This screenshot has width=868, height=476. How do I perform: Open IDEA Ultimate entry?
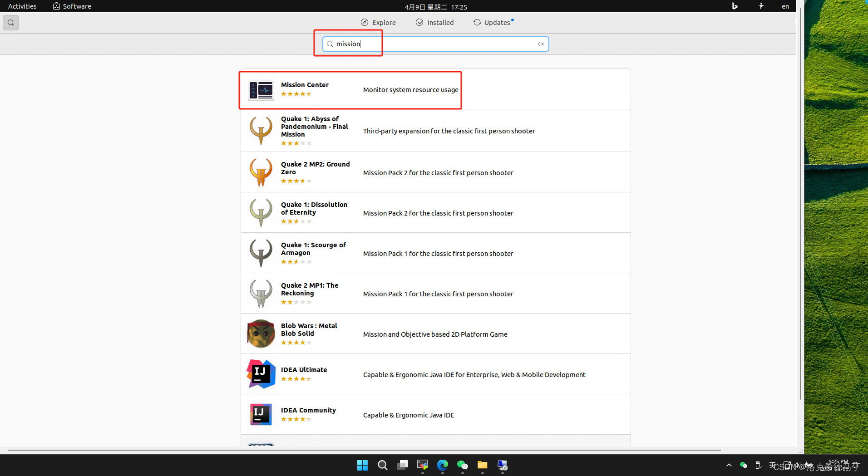435,374
